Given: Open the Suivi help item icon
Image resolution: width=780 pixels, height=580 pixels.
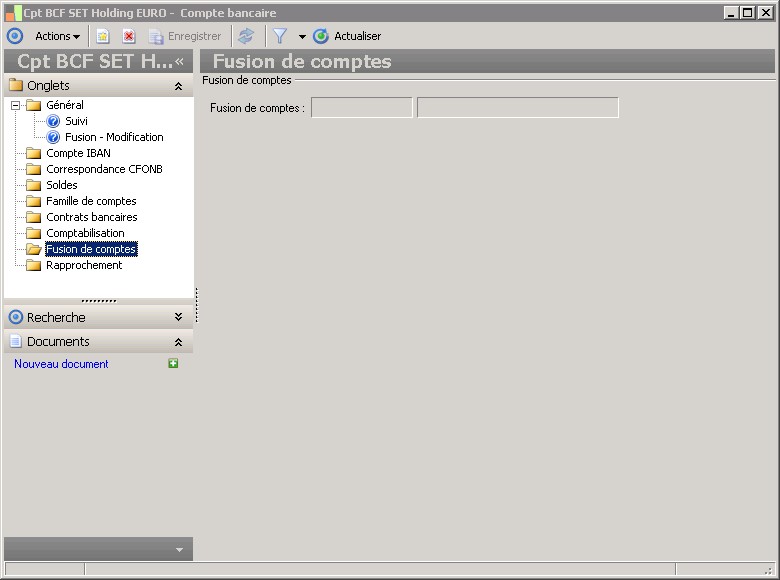Looking at the screenshot, I should pos(53,121).
